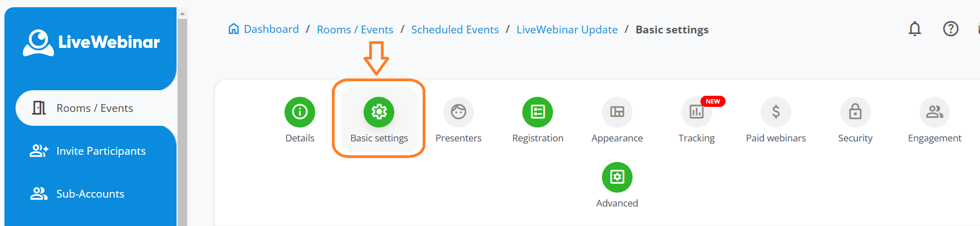
Task: Click the Dashboard breadcrumb link
Action: 271,30
